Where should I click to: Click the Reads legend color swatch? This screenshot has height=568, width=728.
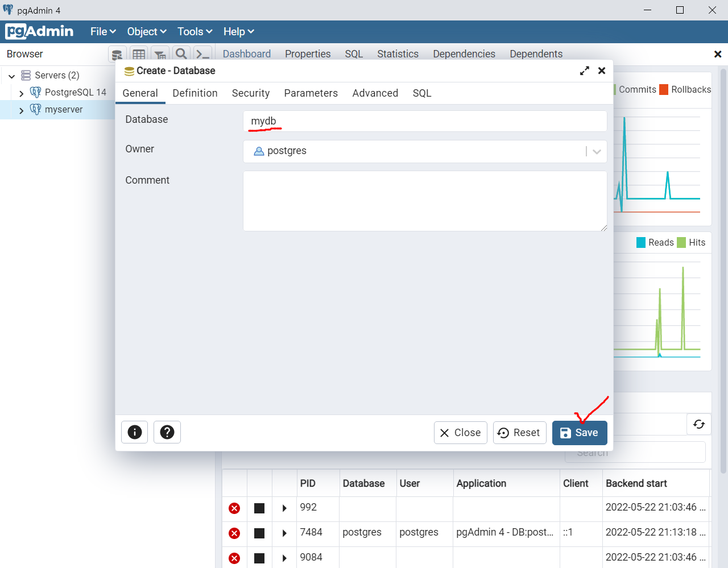(x=641, y=243)
